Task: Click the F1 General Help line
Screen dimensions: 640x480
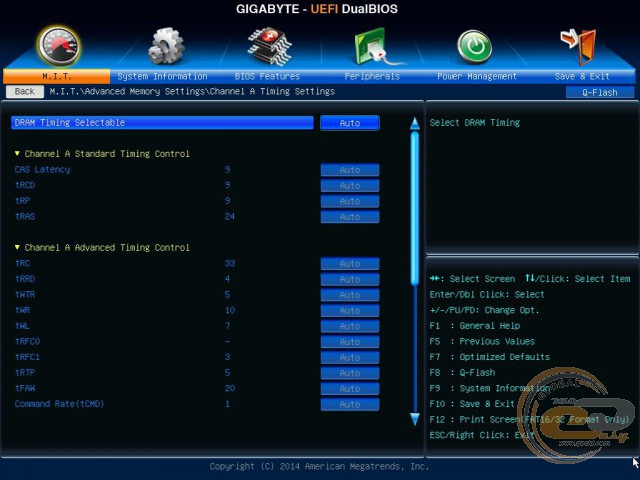Action: [475, 326]
